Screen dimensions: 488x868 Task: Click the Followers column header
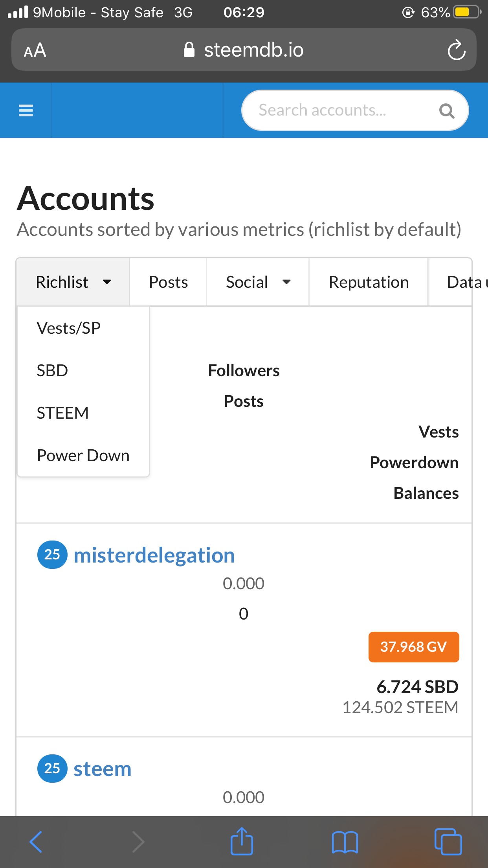[x=244, y=370]
